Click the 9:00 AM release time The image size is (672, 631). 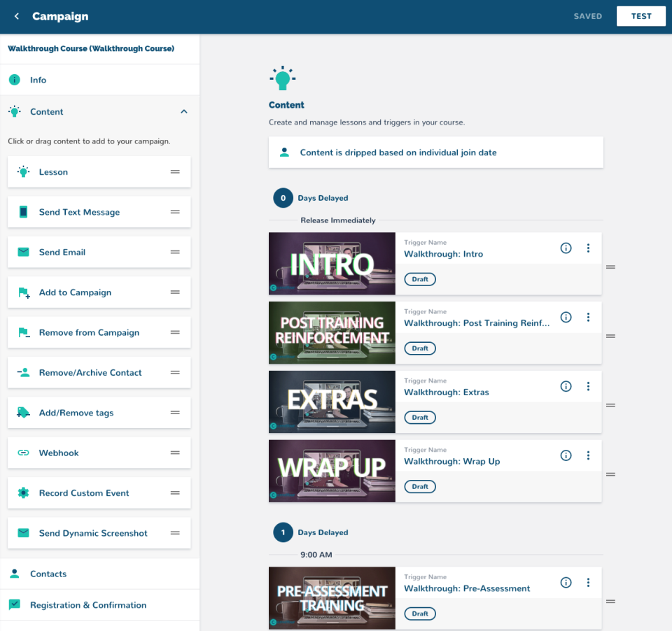tap(316, 555)
